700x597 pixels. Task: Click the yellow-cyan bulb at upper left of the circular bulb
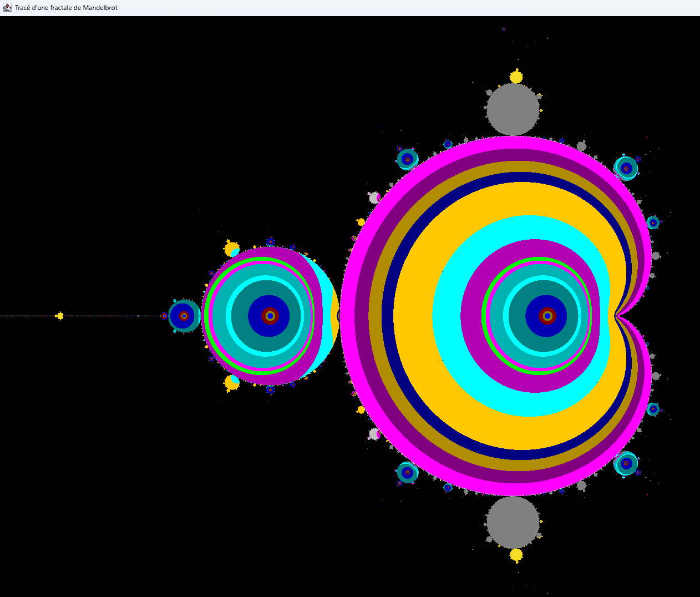(232, 249)
